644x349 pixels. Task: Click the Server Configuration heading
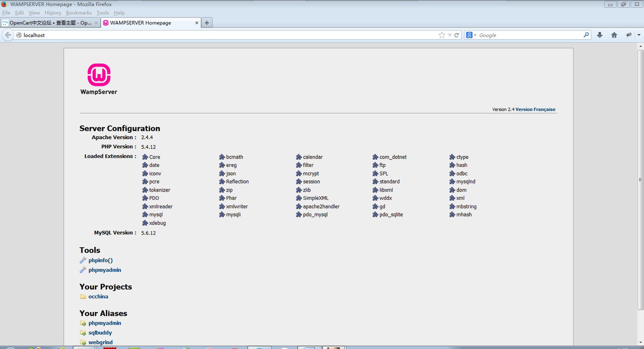tap(120, 128)
